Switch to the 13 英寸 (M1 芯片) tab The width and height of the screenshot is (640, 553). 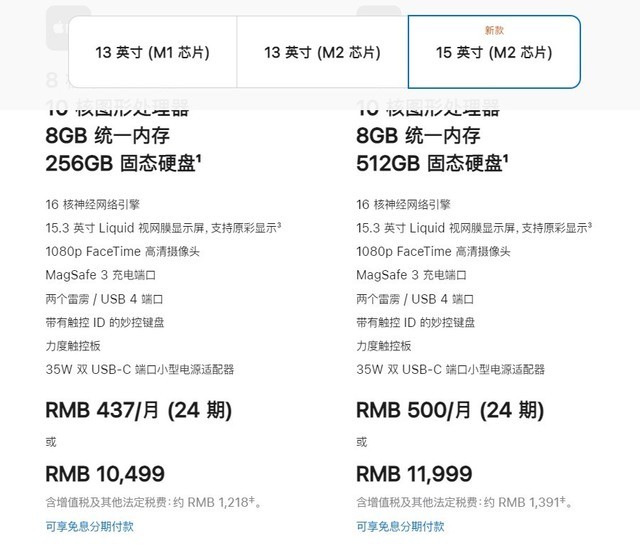(x=152, y=52)
